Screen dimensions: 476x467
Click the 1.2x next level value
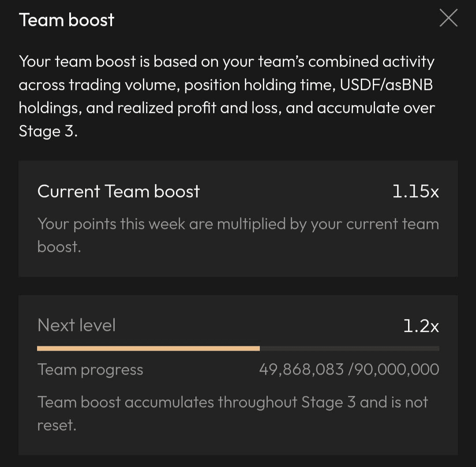[x=421, y=326]
